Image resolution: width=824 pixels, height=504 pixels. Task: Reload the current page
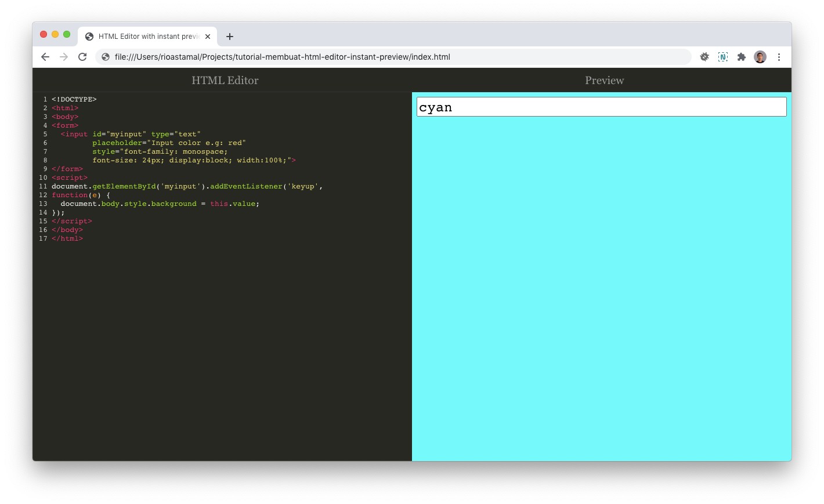(82, 57)
